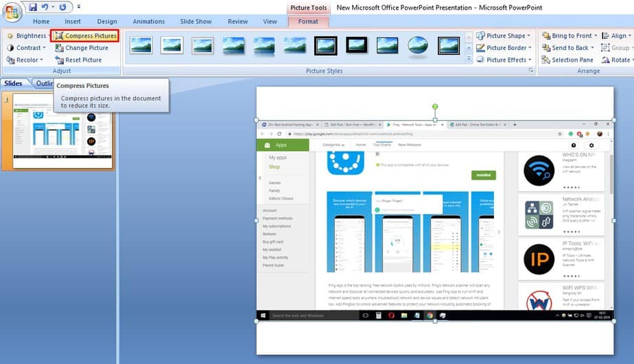This screenshot has height=364, width=634.
Task: Open the Recolor dropdown
Action: [x=25, y=60]
